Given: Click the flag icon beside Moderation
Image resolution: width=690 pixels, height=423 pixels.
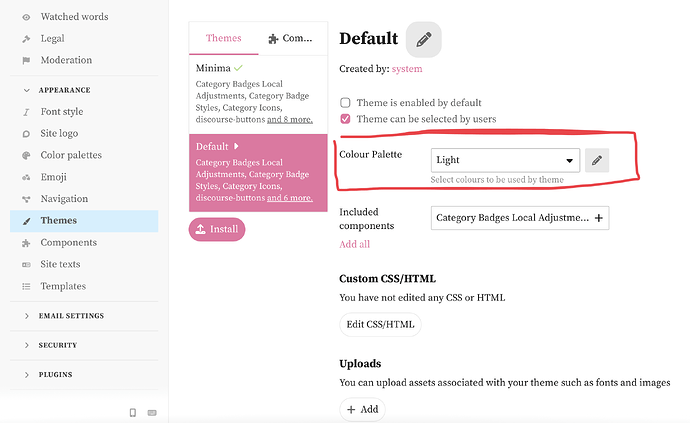Looking at the screenshot, I should point(26,60).
